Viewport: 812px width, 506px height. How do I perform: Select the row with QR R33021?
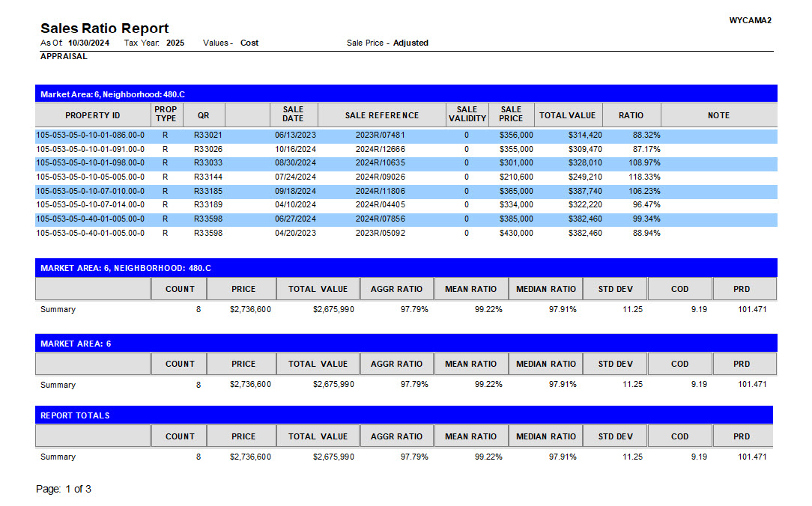coord(207,135)
